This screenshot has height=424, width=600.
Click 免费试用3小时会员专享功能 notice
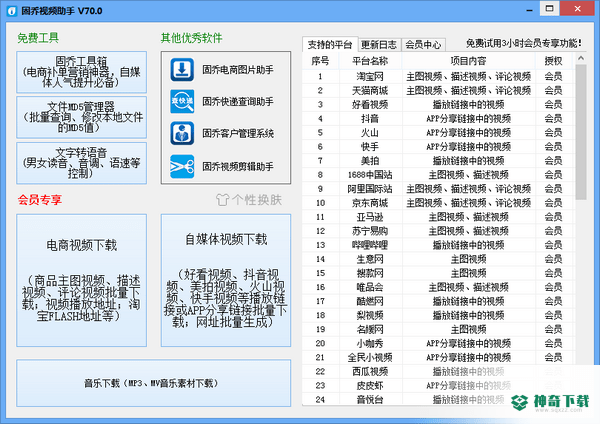[x=523, y=43]
